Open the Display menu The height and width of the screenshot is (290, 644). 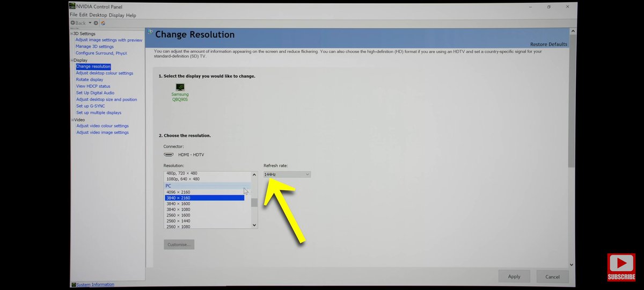pyautogui.click(x=116, y=15)
